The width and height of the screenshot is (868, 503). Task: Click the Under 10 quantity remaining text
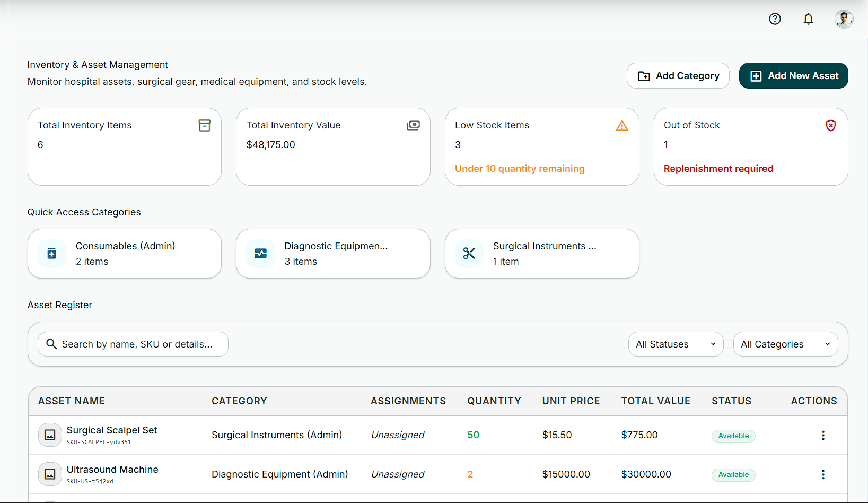pos(520,169)
